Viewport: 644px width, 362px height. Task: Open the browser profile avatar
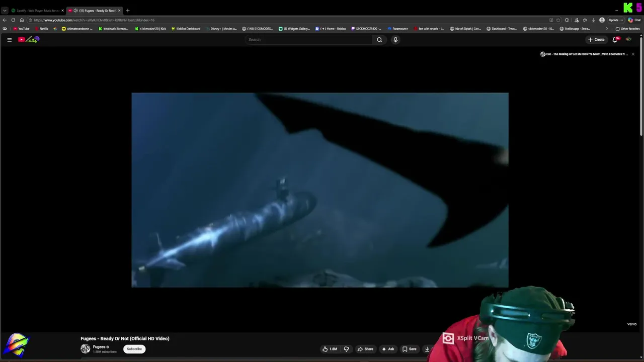point(602,20)
